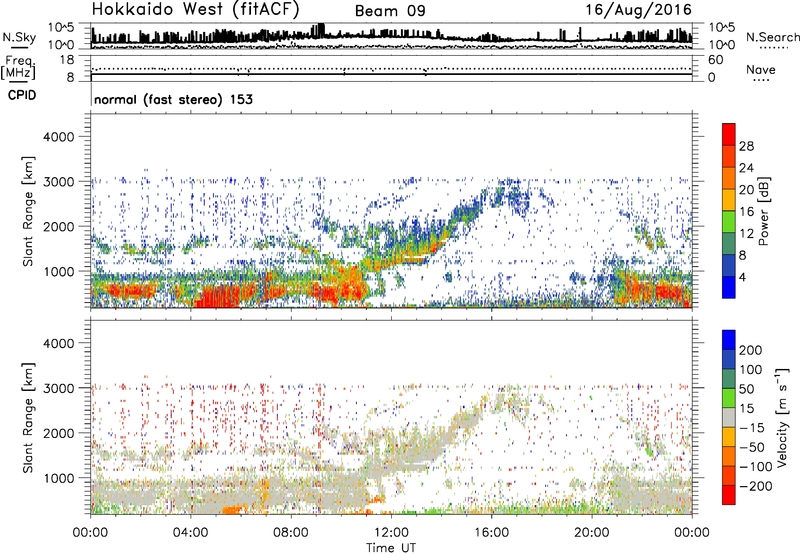This screenshot has width=800, height=554.
Task: Click the "12:00" time axis tick label
Action: click(x=391, y=533)
